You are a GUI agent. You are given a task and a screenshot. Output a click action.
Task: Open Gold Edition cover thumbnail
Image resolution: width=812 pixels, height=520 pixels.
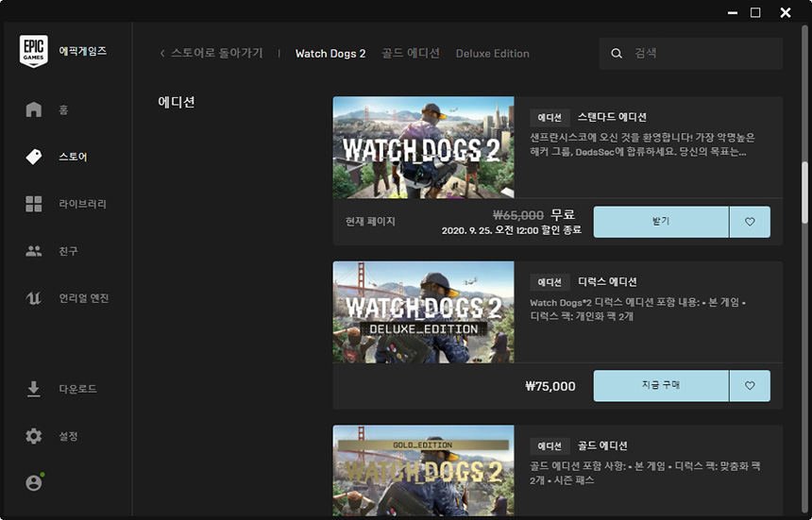pos(424,470)
